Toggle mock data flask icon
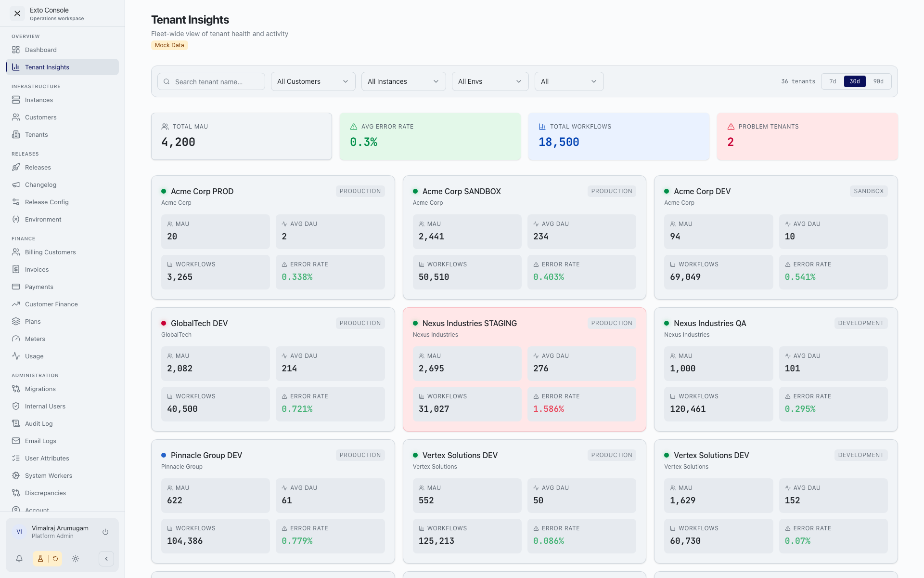The image size is (924, 578). [40, 559]
